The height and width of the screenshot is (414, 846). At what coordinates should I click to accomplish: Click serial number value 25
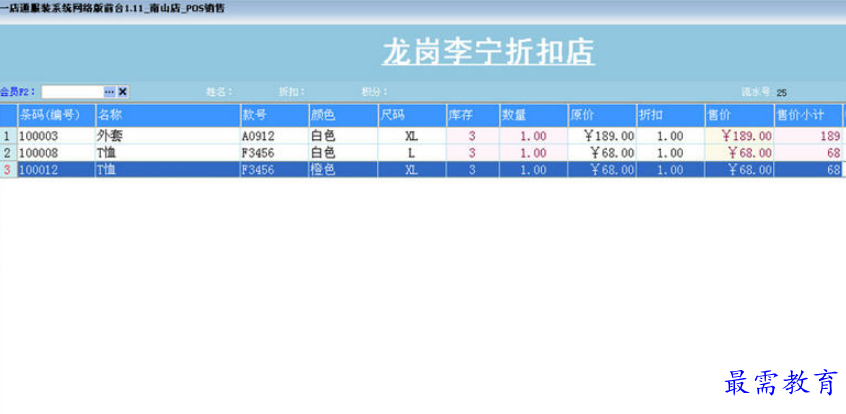[x=781, y=93]
